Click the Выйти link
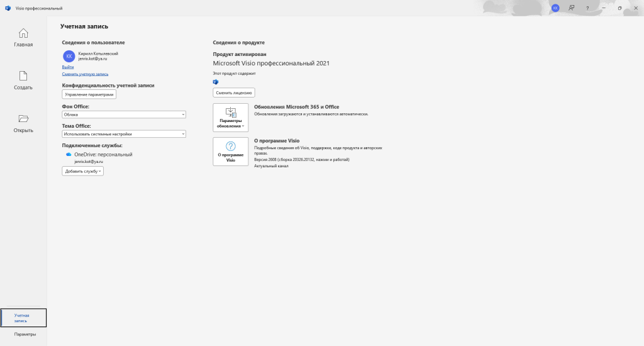 68,67
